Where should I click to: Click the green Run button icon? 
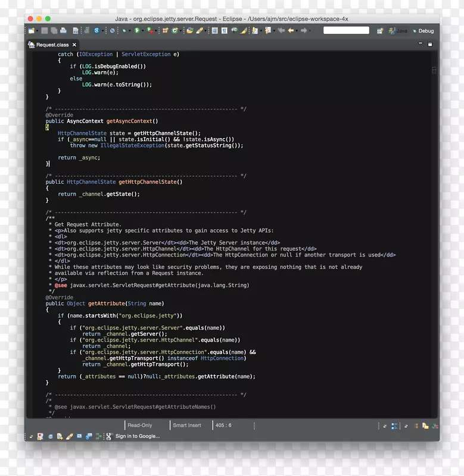point(136,30)
